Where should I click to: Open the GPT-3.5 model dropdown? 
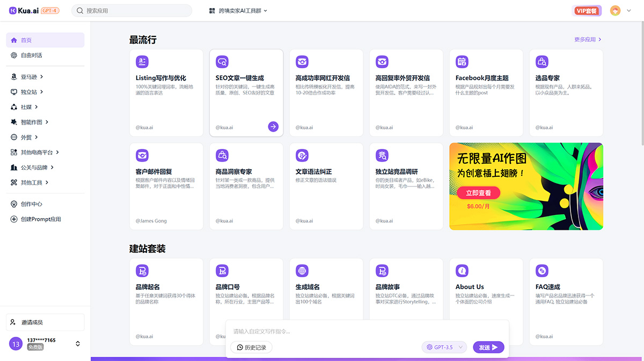[x=444, y=347]
